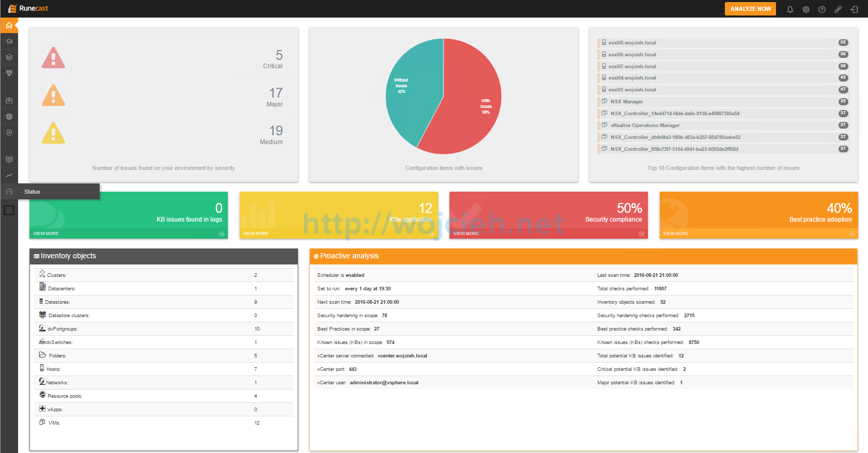The image size is (868, 453).
Task: Click the Home dashboard icon in sidebar
Action: pyautogui.click(x=9, y=25)
